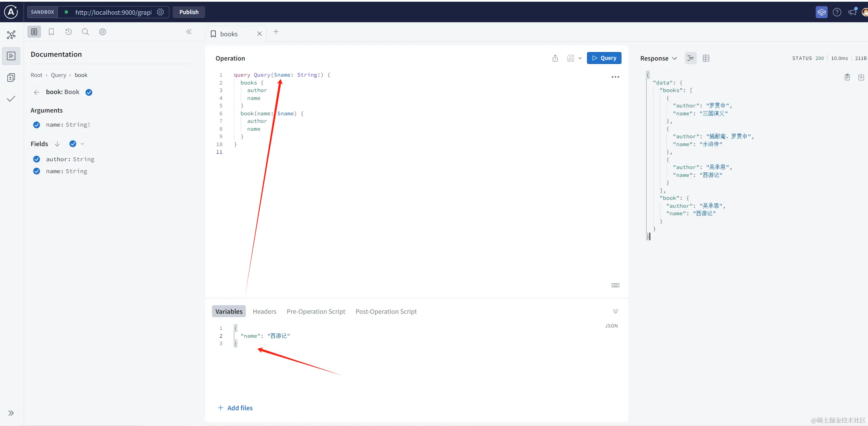The width and height of the screenshot is (868, 426).
Task: Run the operation with Query button
Action: 604,58
